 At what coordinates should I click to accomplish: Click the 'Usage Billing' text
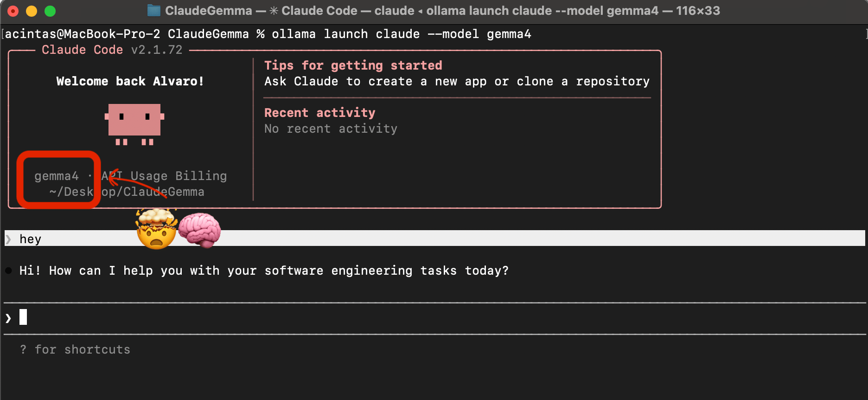point(179,176)
